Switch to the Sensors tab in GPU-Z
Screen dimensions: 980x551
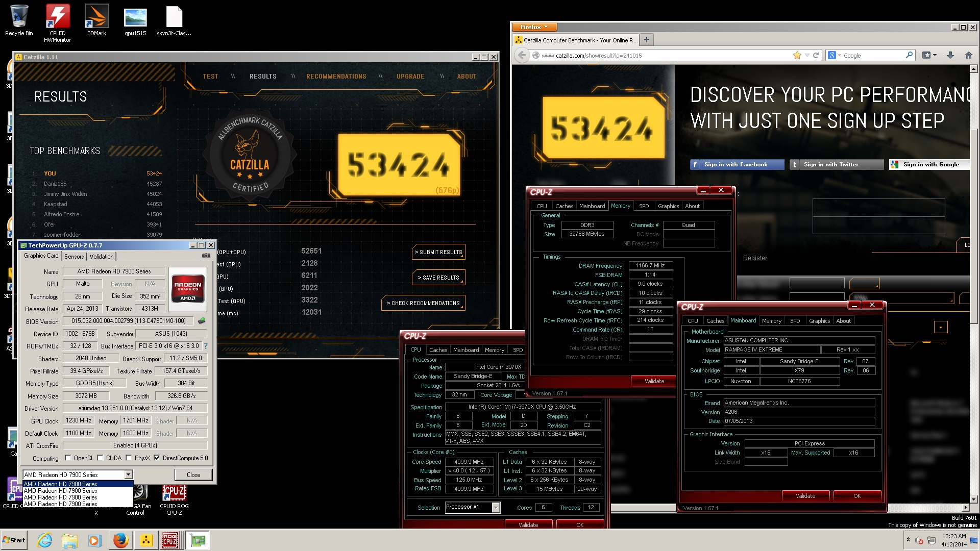click(x=74, y=256)
